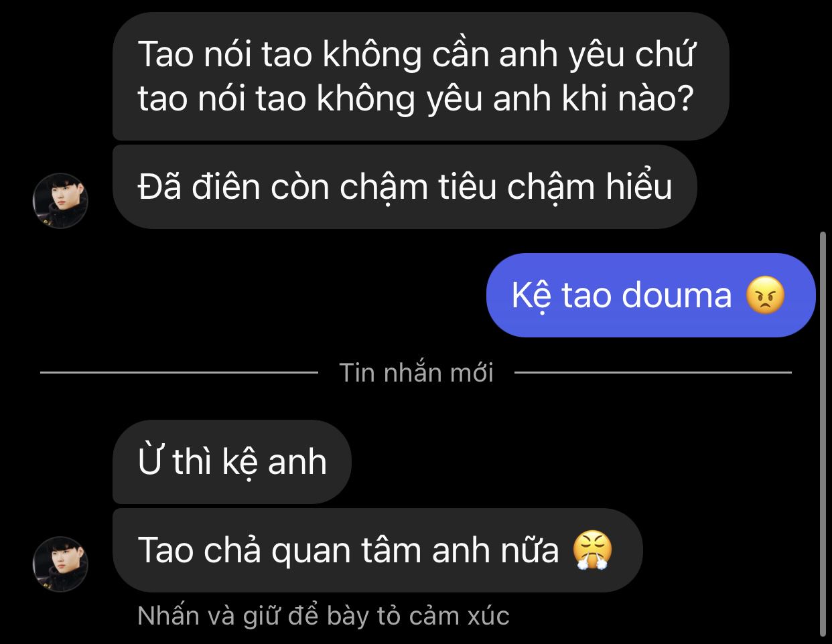Click the line "Tao nói tao không cần anh yêu chứ"
Viewport: 832px width, 644px height.
417,54
